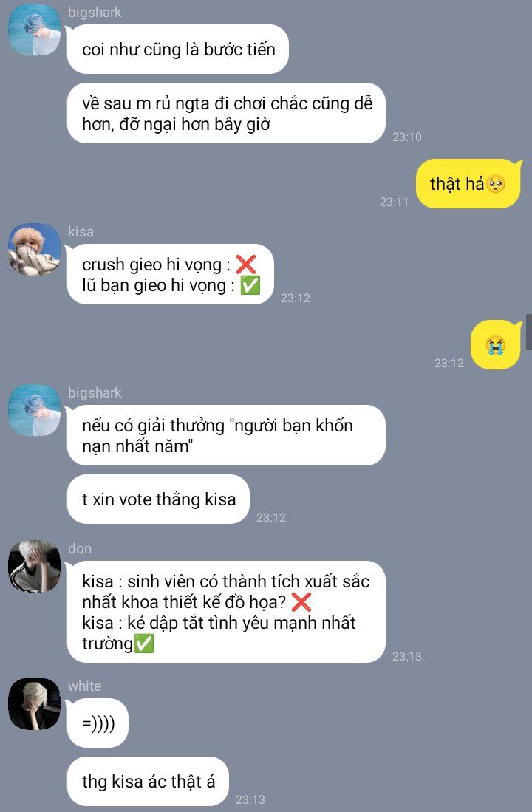Tap the pleading face emoji
The height and width of the screenshot is (812, 532).
coord(496,184)
